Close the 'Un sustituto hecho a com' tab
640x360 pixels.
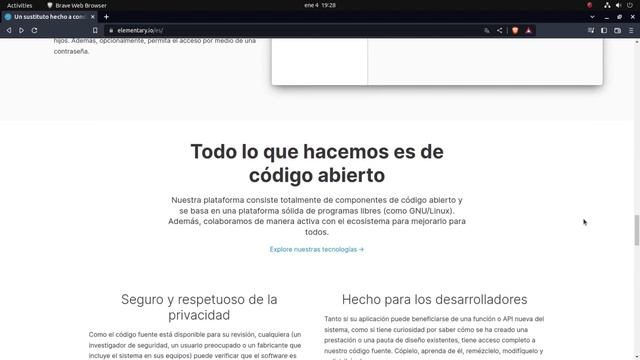point(93,17)
